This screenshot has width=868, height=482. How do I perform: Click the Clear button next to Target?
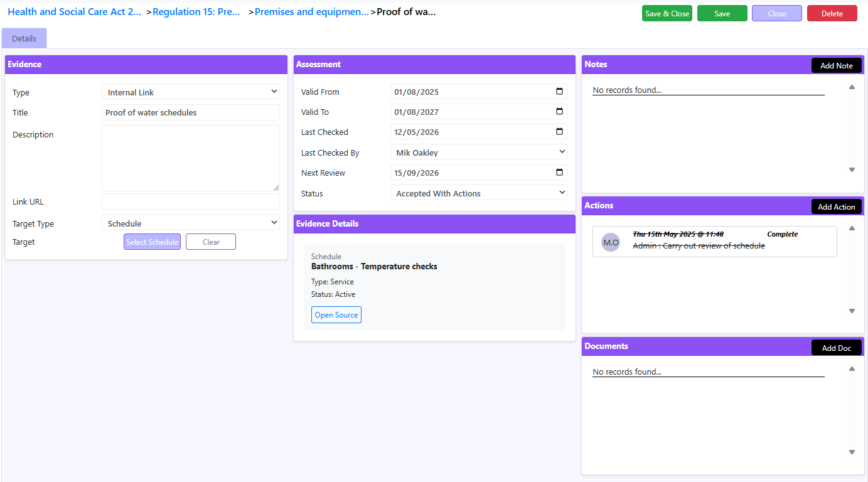211,242
